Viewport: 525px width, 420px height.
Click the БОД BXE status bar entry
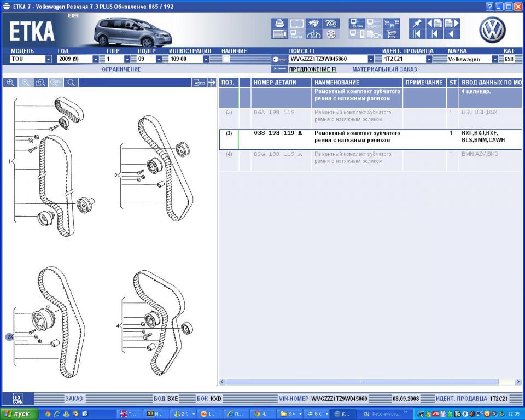(166, 399)
